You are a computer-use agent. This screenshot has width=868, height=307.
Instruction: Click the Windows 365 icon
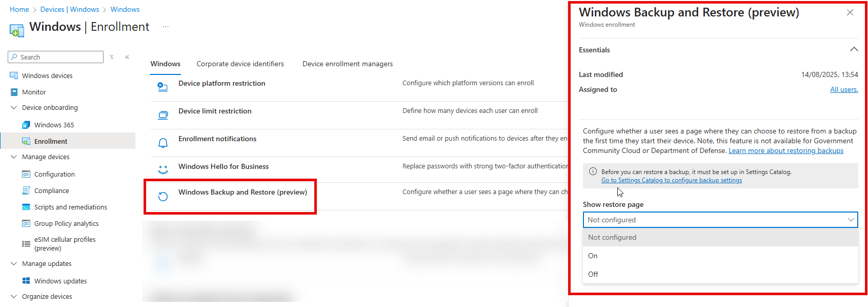coord(26,125)
